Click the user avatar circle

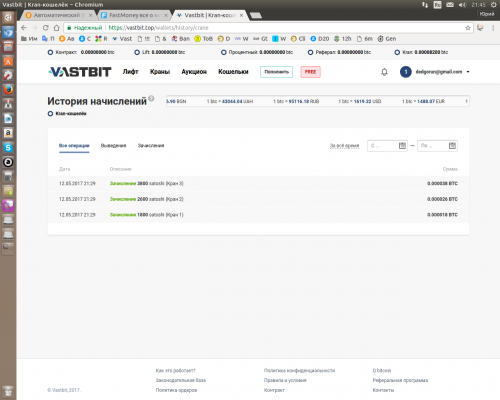[406, 72]
